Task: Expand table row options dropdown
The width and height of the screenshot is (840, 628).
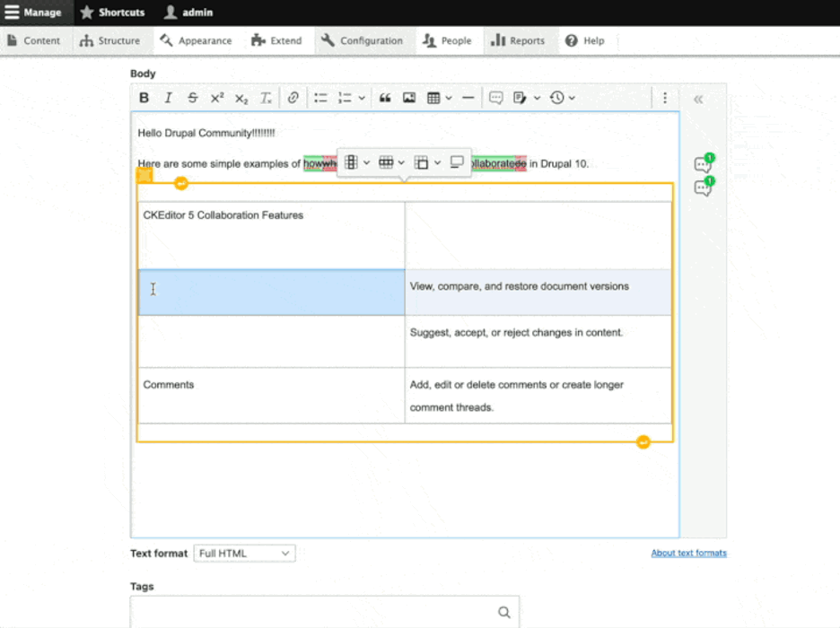Action: [401, 162]
